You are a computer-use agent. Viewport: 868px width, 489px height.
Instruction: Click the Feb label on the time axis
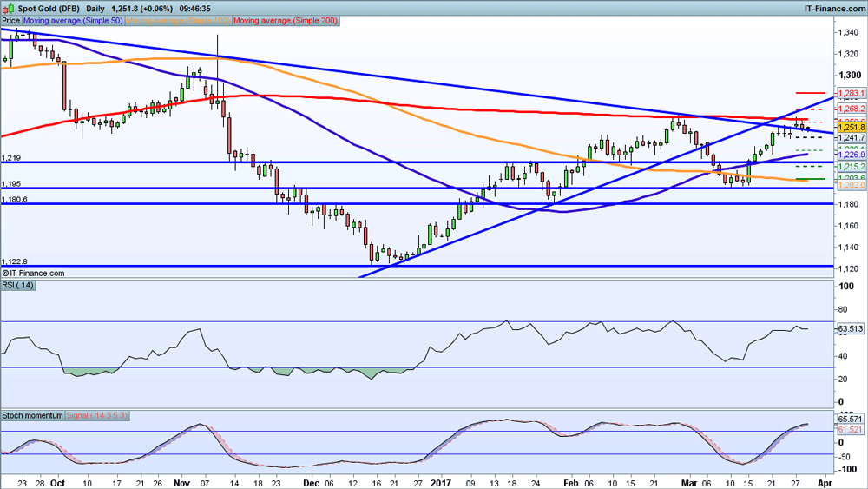[x=571, y=483]
